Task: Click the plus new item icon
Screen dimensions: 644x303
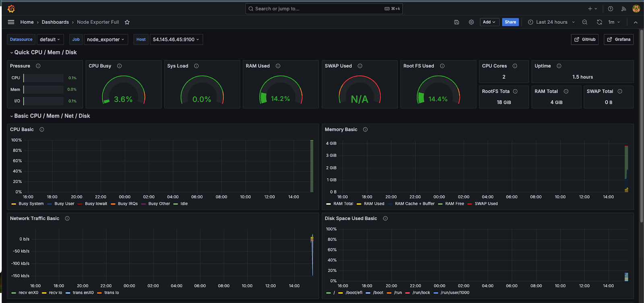Action: tap(592, 8)
